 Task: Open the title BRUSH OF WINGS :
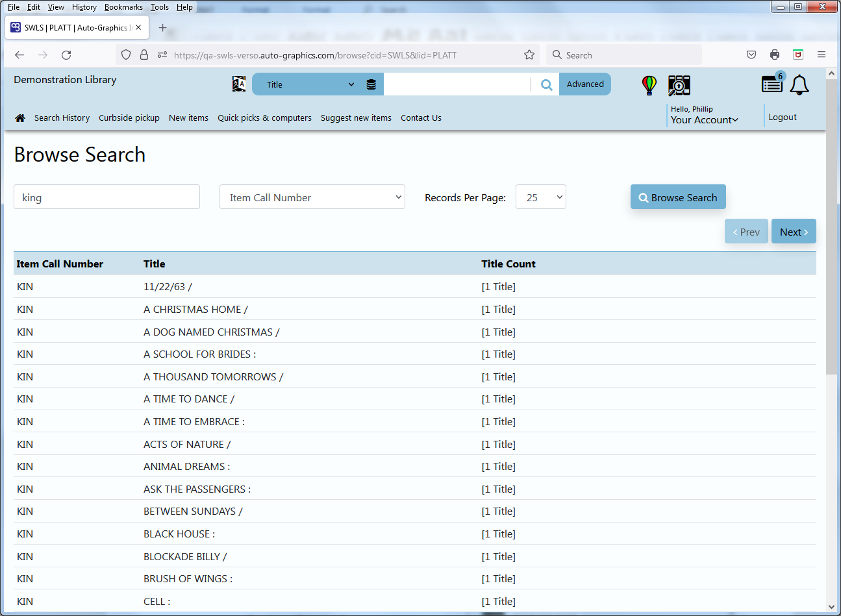188,579
